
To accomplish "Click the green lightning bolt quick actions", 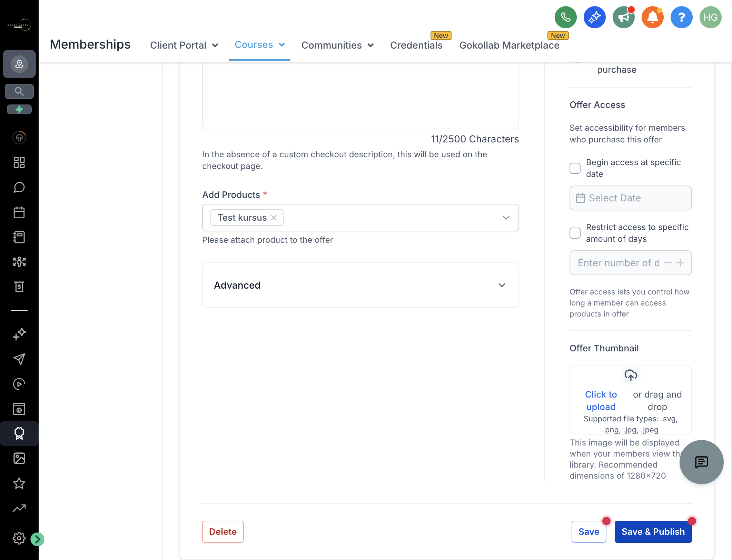I will pos(19,109).
